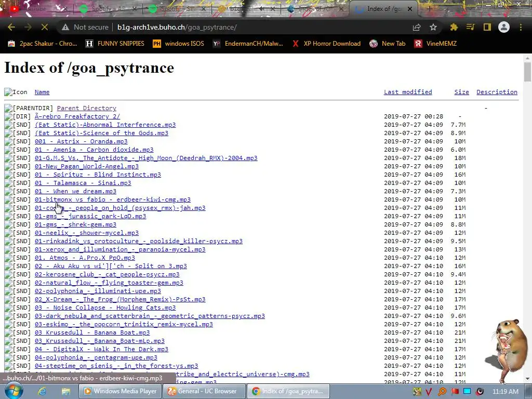Open 03 Krussedull - Banana Boat-mLp.mp3
The height and width of the screenshot is (399, 532).
pos(99,341)
